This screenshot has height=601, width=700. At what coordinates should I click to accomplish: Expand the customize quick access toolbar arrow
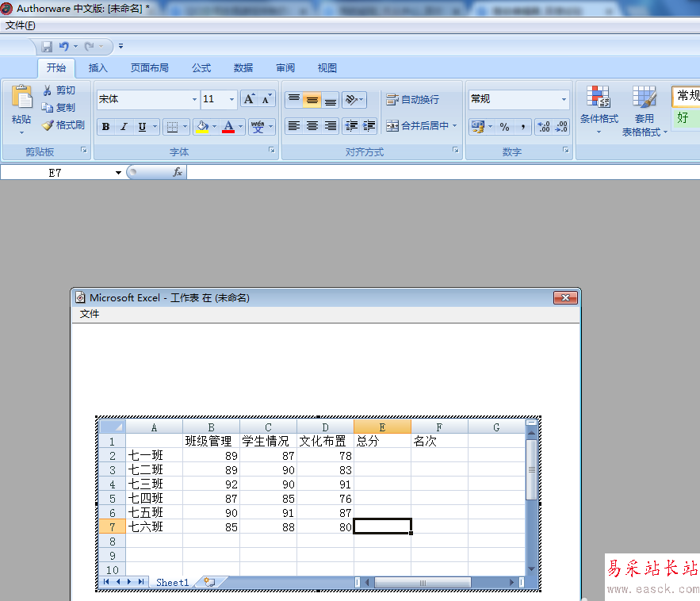(x=120, y=47)
